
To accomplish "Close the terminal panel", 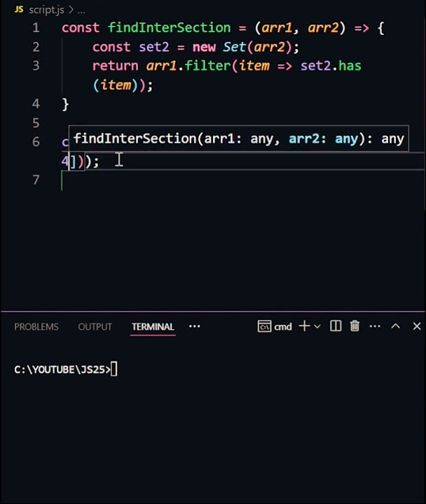I will 417,326.
